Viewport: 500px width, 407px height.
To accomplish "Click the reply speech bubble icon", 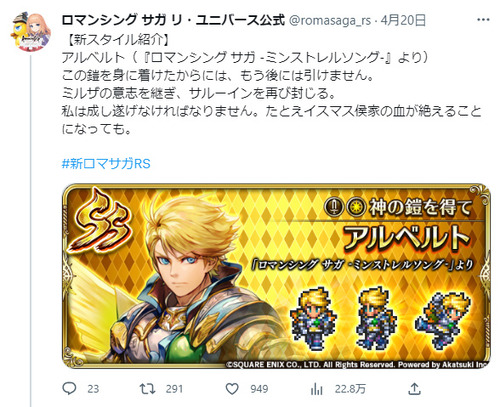I will click(69, 389).
